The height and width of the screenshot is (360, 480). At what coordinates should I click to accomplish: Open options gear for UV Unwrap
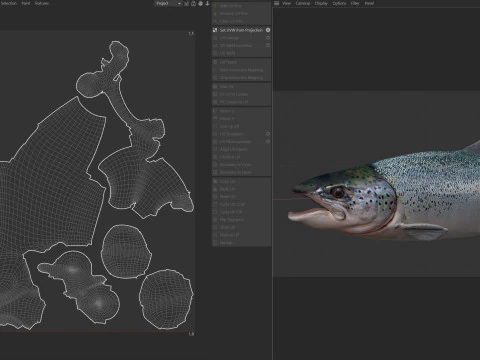point(268,38)
